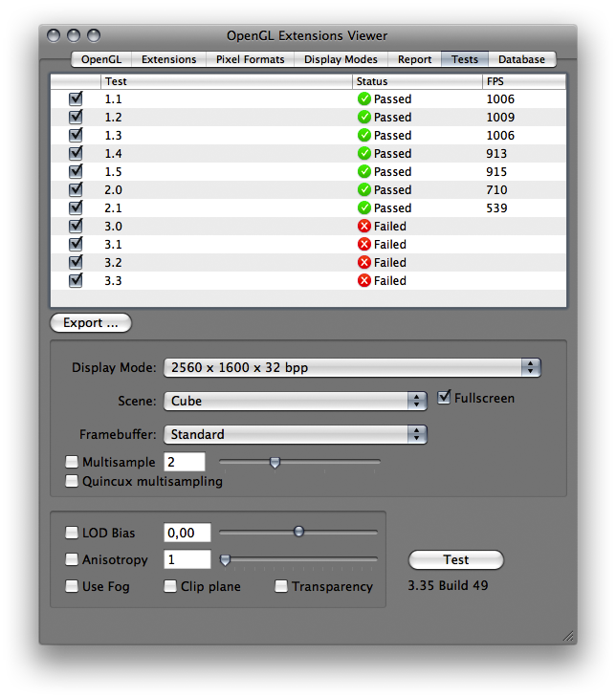Enable the LOD Bias checkbox
The width and height of the screenshot is (616, 698).
point(72,533)
